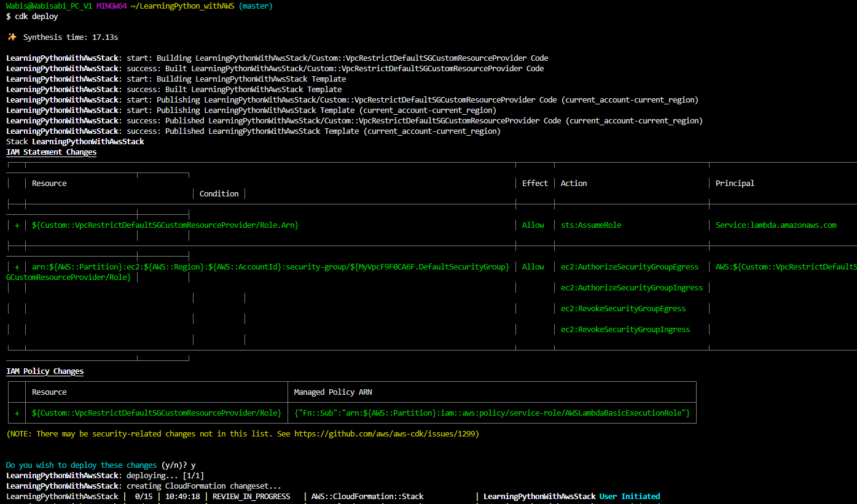Click 'Allow' in the sts:AssumeRole row
The height and width of the screenshot is (504, 857).
click(533, 225)
